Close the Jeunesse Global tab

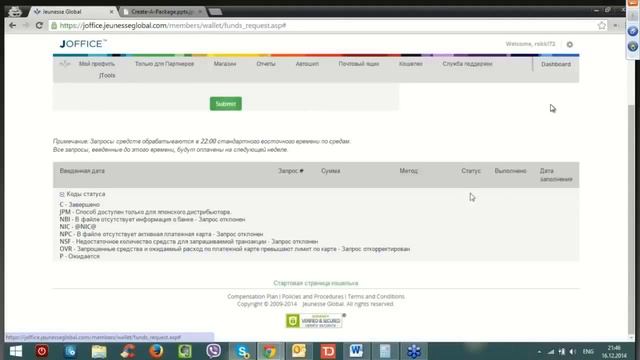point(111,12)
